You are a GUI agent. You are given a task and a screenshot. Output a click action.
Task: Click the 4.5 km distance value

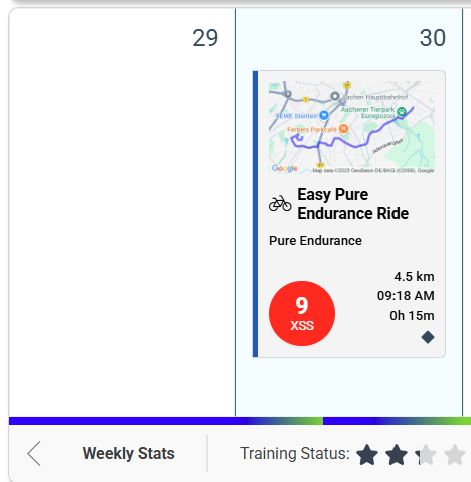pyautogui.click(x=414, y=277)
